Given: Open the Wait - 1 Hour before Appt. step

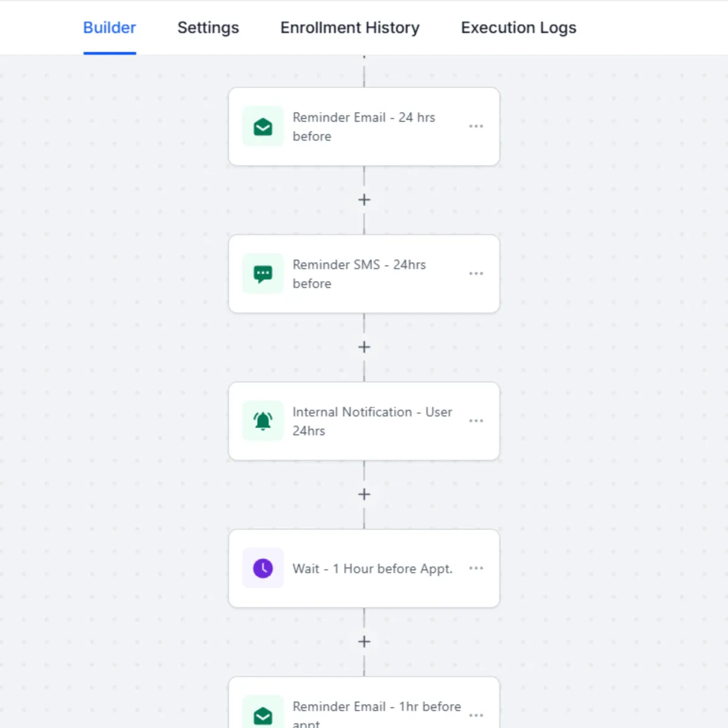Looking at the screenshot, I should click(x=372, y=568).
